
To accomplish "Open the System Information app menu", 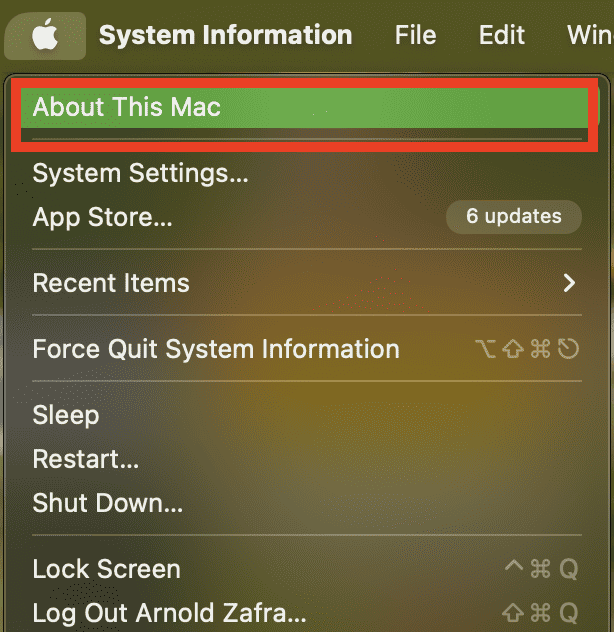I will click(225, 36).
